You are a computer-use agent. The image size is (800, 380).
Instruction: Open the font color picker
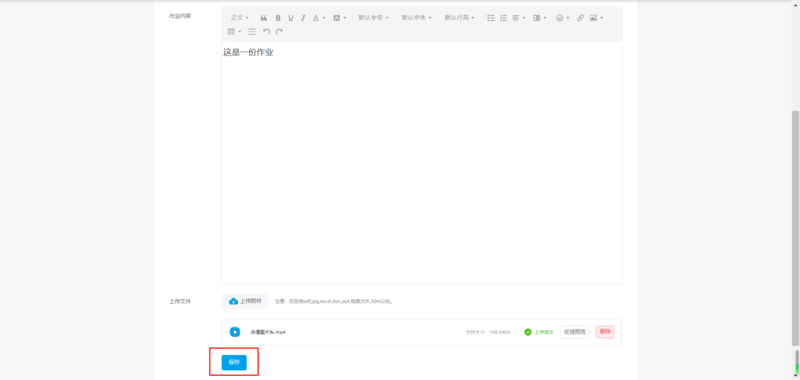tap(318, 18)
